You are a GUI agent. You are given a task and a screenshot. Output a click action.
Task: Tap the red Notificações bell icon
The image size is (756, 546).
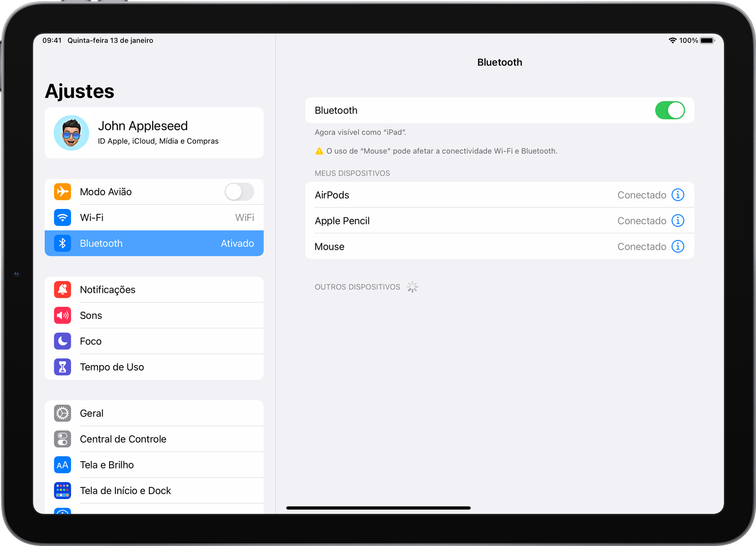[x=63, y=289]
